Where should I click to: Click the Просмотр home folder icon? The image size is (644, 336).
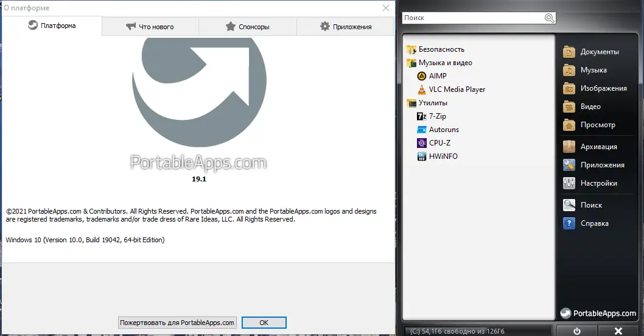[569, 125]
